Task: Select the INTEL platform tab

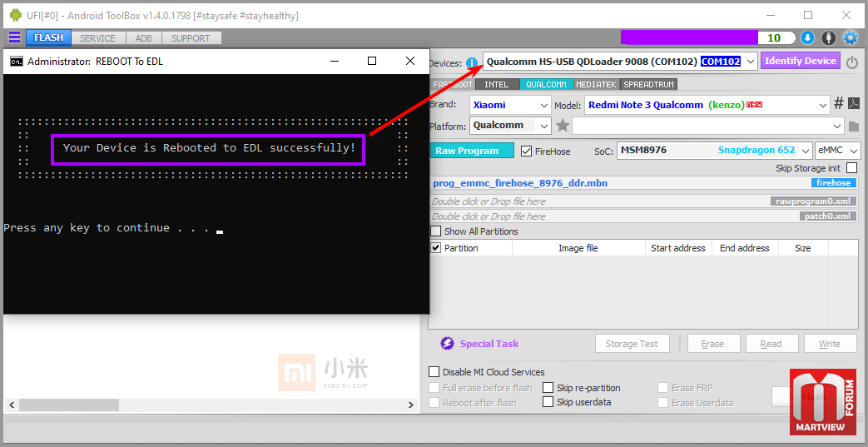Action: 497,85
